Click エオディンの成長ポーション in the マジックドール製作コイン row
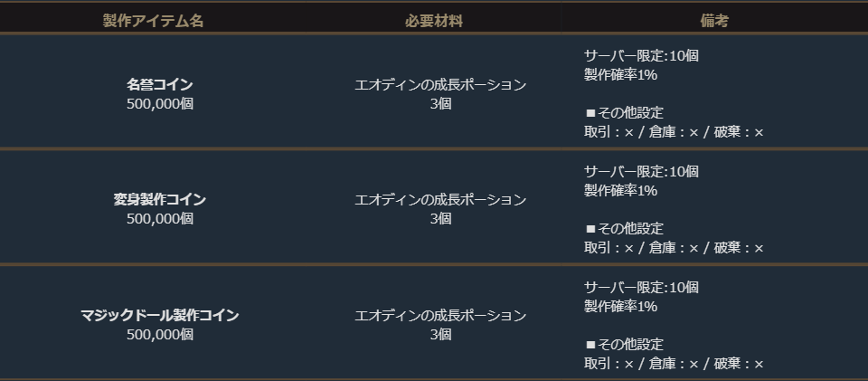868x381 pixels. [440, 315]
